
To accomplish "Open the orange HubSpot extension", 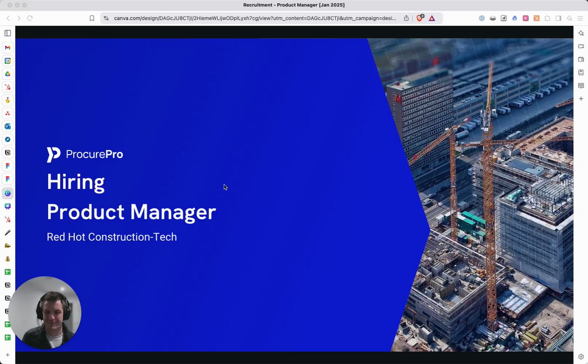I will 537,18.
